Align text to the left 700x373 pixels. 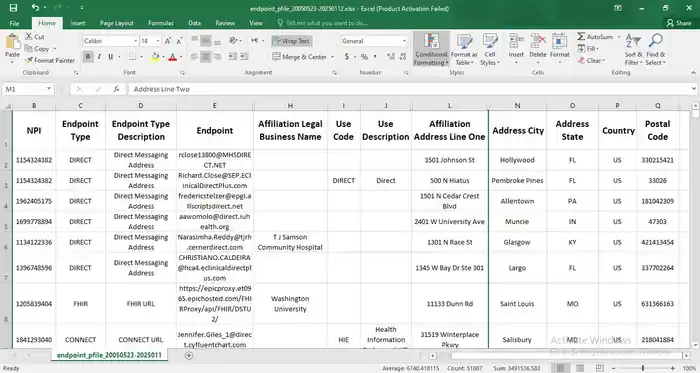(x=194, y=57)
